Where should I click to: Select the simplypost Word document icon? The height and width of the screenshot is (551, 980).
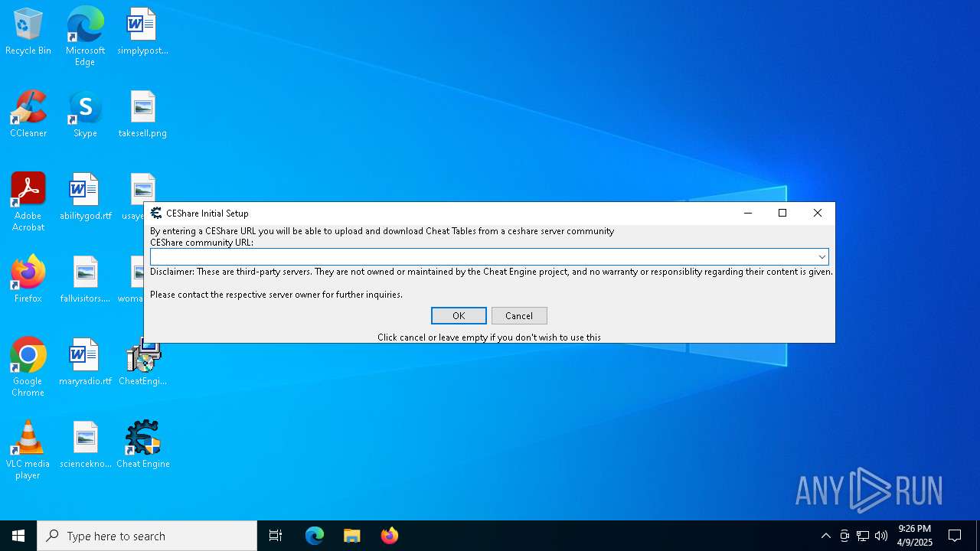[142, 32]
